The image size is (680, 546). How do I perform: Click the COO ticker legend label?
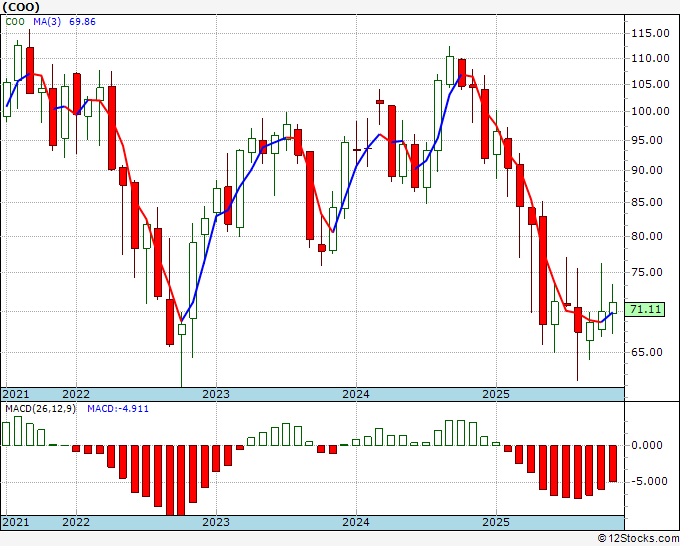pyautogui.click(x=15, y=22)
